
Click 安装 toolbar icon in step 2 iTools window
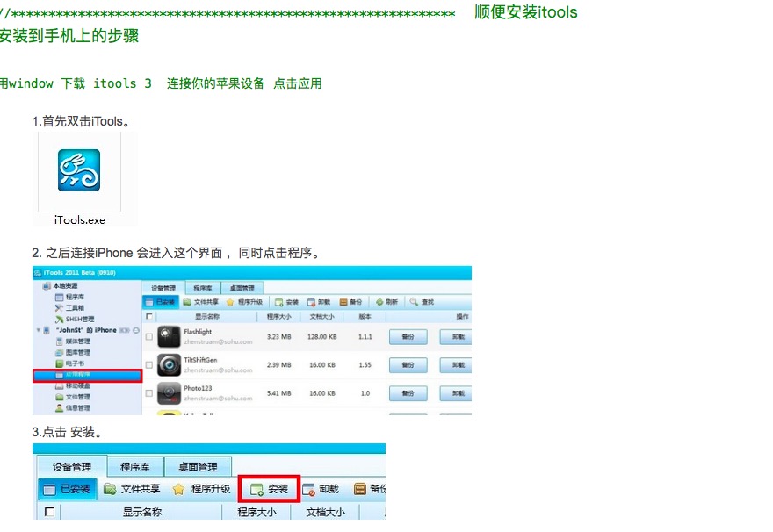[x=279, y=302]
